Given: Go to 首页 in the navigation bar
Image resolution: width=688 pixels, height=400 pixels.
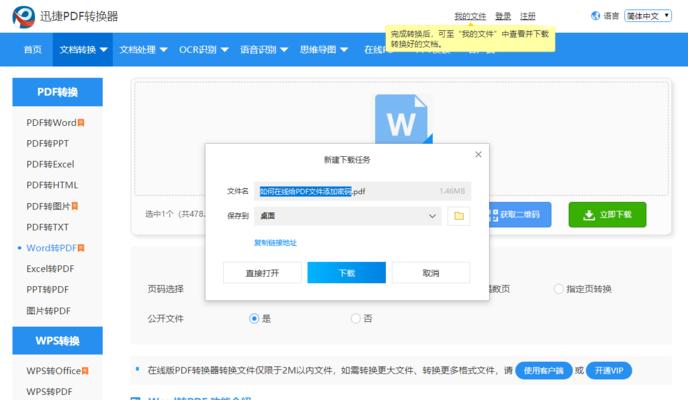Looking at the screenshot, I should [x=32, y=50].
